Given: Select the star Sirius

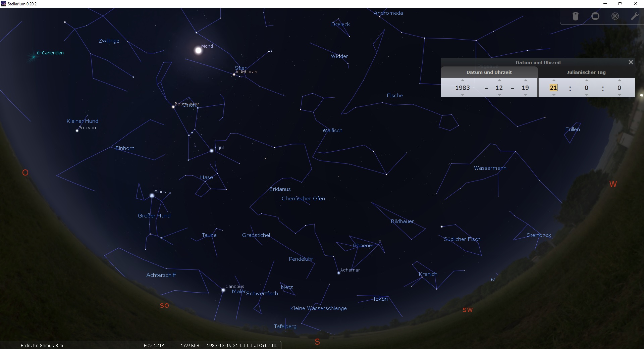Looking at the screenshot, I should [152, 196].
